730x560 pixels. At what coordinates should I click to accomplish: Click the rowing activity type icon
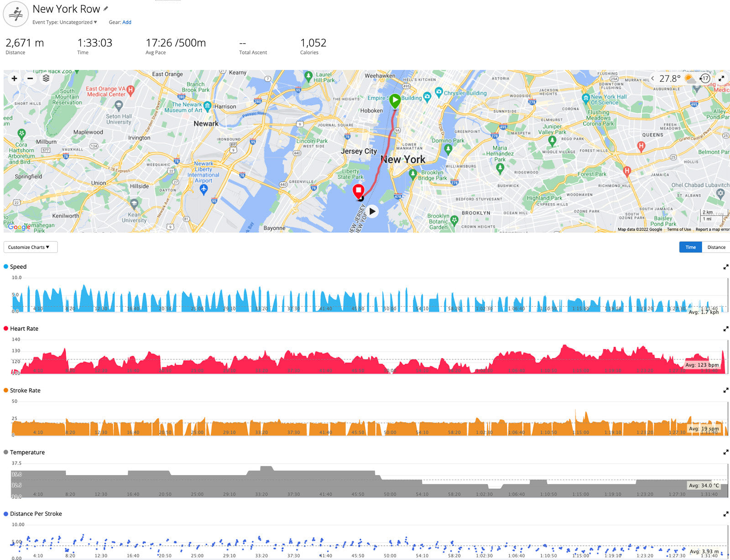click(x=16, y=14)
